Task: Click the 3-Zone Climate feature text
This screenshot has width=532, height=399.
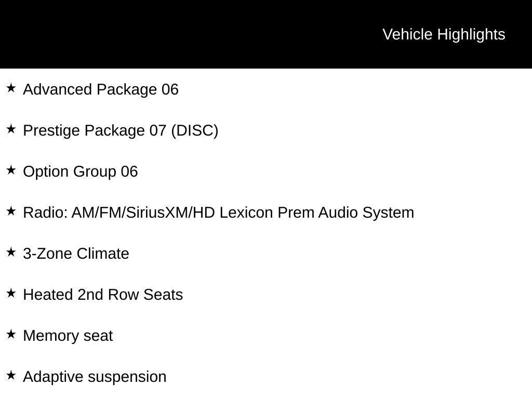Action: click(76, 254)
